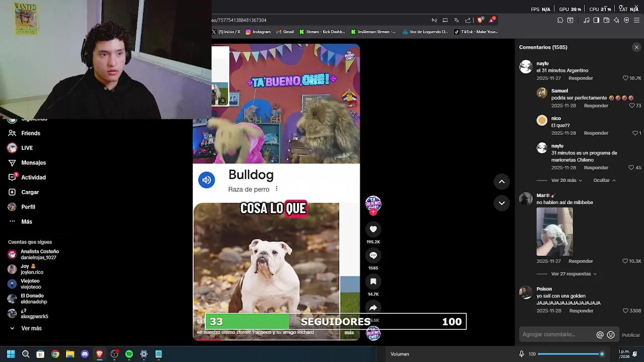Open the bulldog image in Mar's comment
Screen dimensions: 644x362
pos(554,232)
